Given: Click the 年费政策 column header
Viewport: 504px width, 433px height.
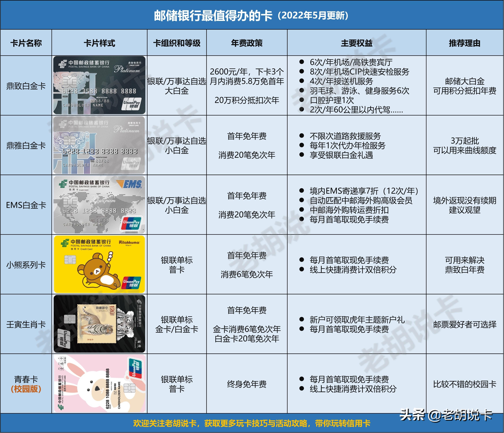Looking at the screenshot, I should [247, 43].
